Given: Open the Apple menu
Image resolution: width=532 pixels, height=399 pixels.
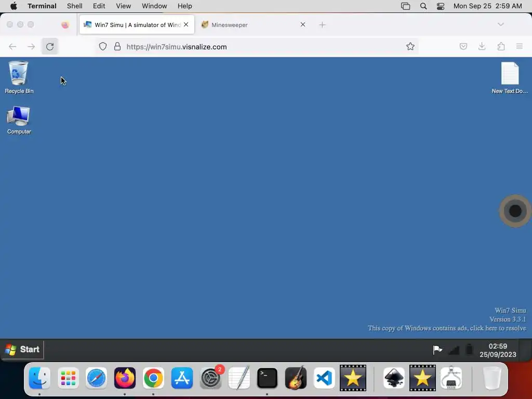Looking at the screenshot, I should point(14,6).
